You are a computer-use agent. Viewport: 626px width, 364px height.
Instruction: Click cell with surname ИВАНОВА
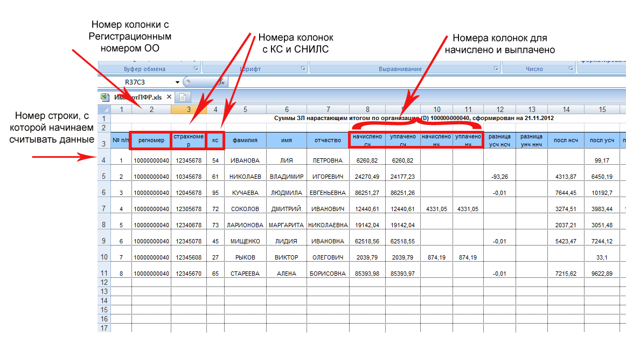tap(245, 157)
